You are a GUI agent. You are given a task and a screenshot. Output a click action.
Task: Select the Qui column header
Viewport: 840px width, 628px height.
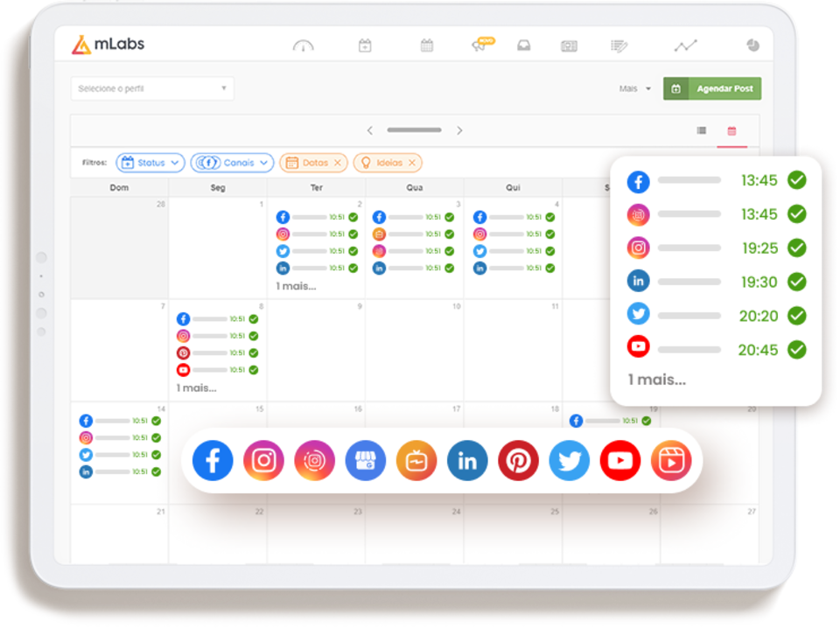[513, 188]
